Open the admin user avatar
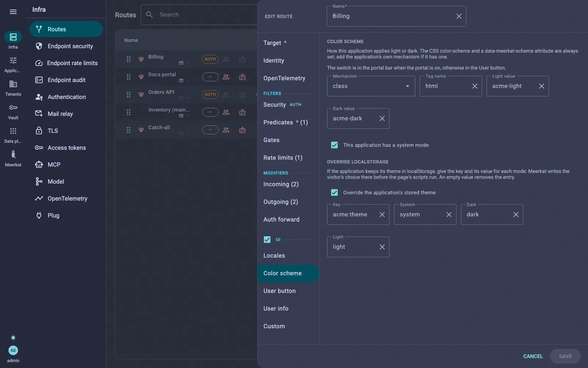Screen dimensions: 588x368 click(13, 350)
